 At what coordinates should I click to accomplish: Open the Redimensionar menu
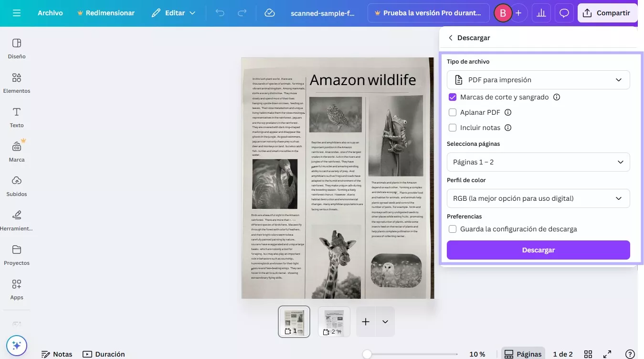pyautogui.click(x=106, y=13)
